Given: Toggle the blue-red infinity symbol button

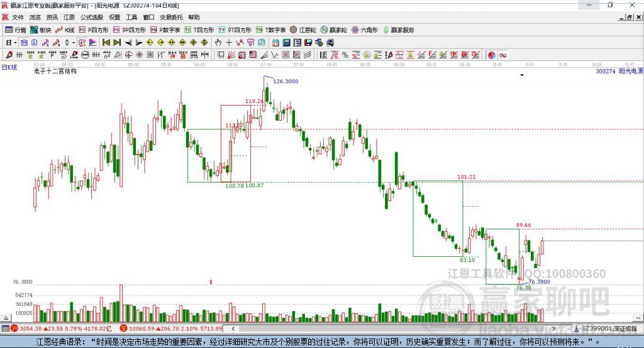Looking at the screenshot, I should click(502, 55).
